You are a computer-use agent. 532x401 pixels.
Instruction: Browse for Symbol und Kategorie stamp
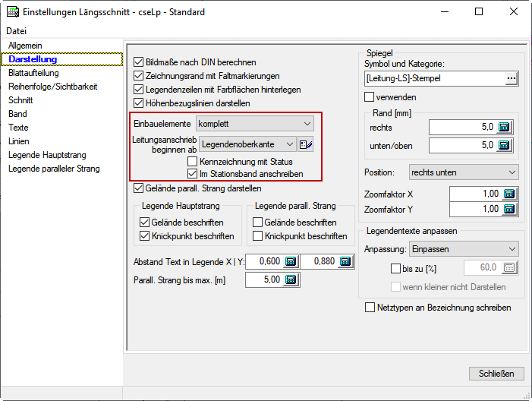511,78
